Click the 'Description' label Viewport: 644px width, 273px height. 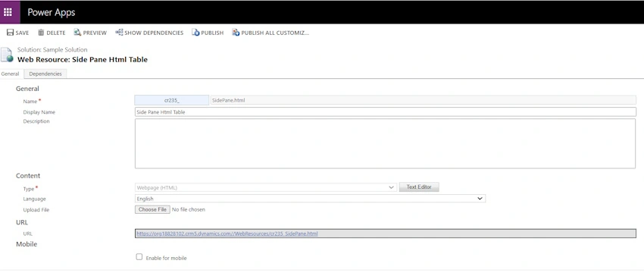pyautogui.click(x=36, y=121)
